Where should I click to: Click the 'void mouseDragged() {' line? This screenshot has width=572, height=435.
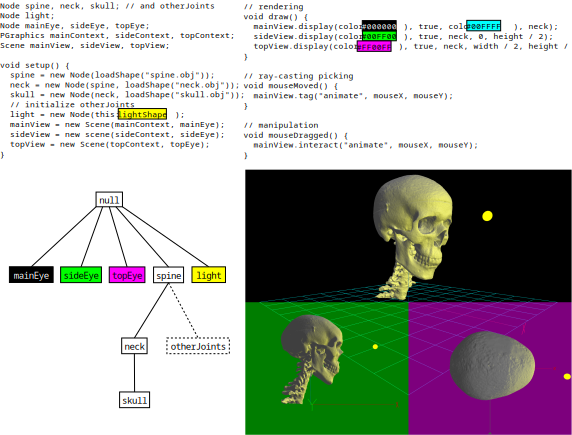click(x=296, y=135)
